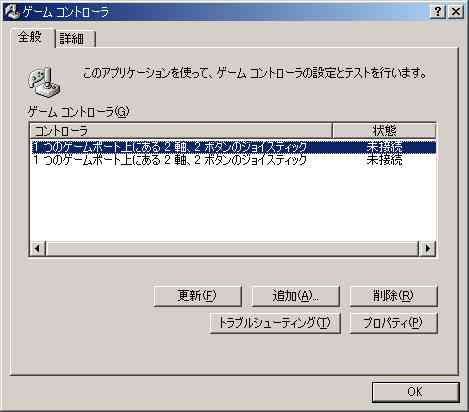Image resolution: width=469 pixels, height=412 pixels.
Task: Click the help question mark button
Action: click(438, 12)
